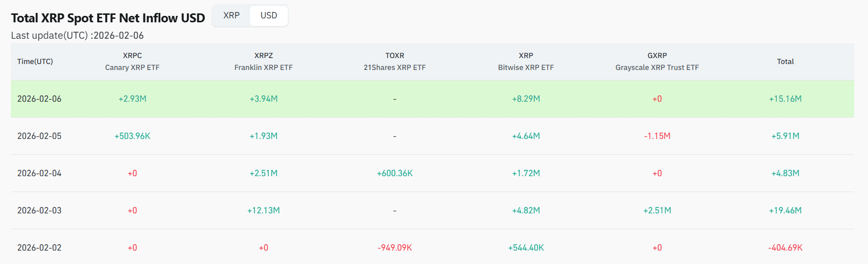
Task: Select the 2026-02-05 date cell
Action: point(40,136)
